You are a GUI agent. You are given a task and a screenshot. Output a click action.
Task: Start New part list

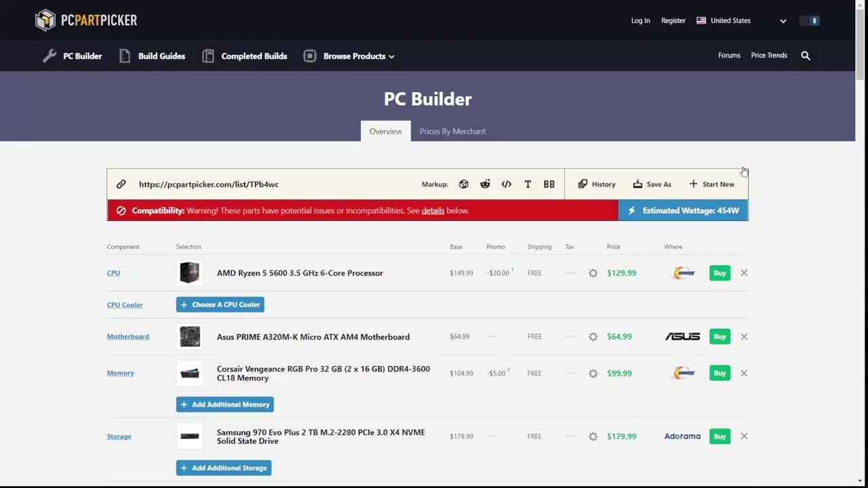pyautogui.click(x=711, y=184)
